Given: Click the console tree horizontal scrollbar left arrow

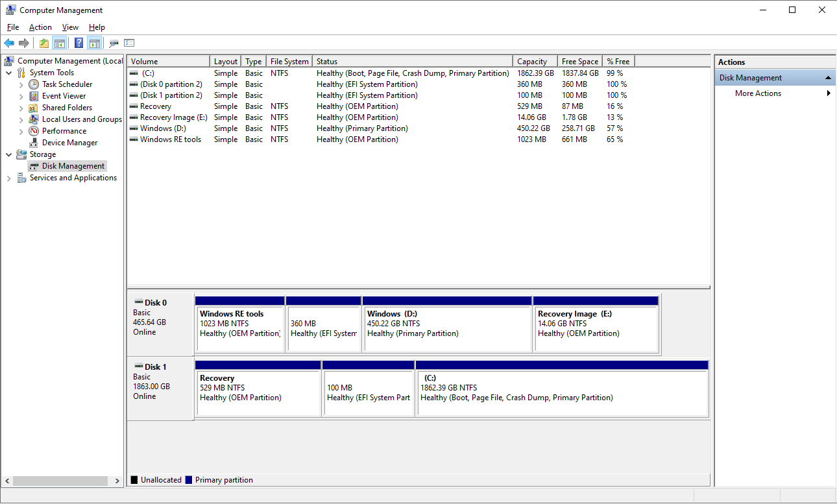Looking at the screenshot, I should 7,481.
